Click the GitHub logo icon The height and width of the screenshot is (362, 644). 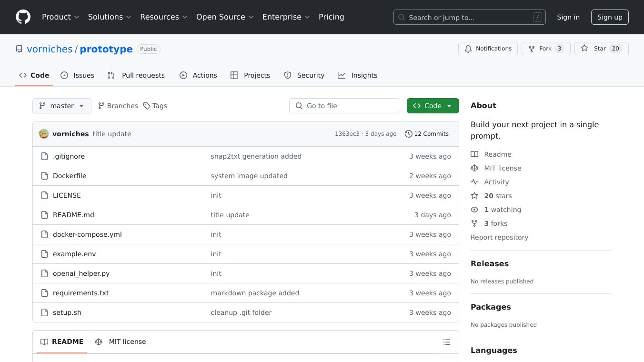click(x=23, y=17)
